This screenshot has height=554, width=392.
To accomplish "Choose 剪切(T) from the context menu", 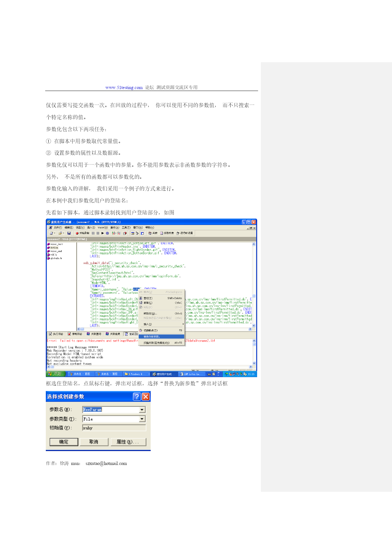I will [161, 298].
